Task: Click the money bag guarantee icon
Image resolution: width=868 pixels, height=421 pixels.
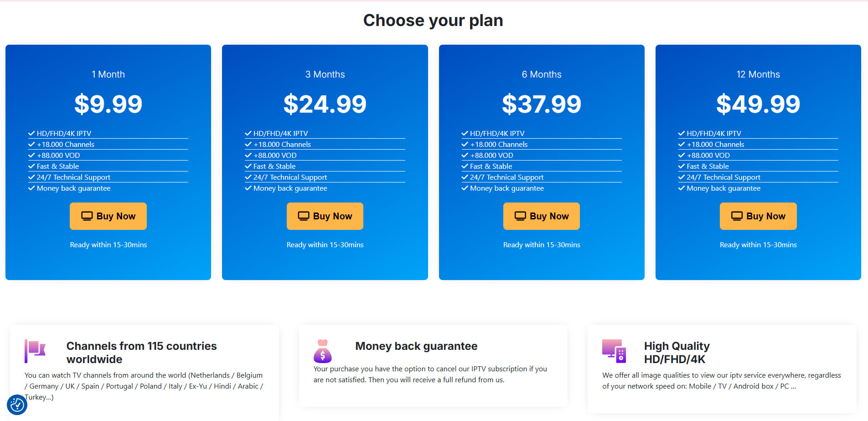Action: tap(323, 351)
